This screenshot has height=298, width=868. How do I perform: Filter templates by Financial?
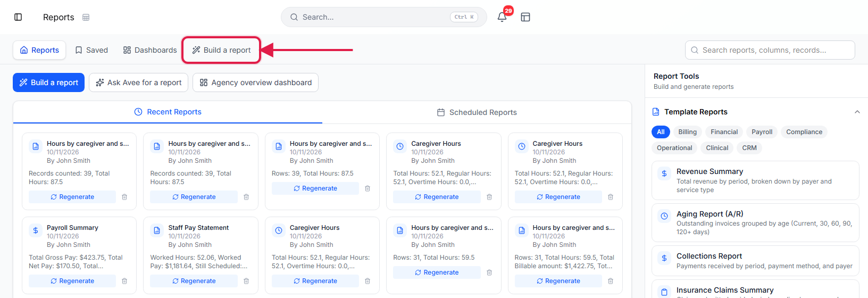coord(724,132)
